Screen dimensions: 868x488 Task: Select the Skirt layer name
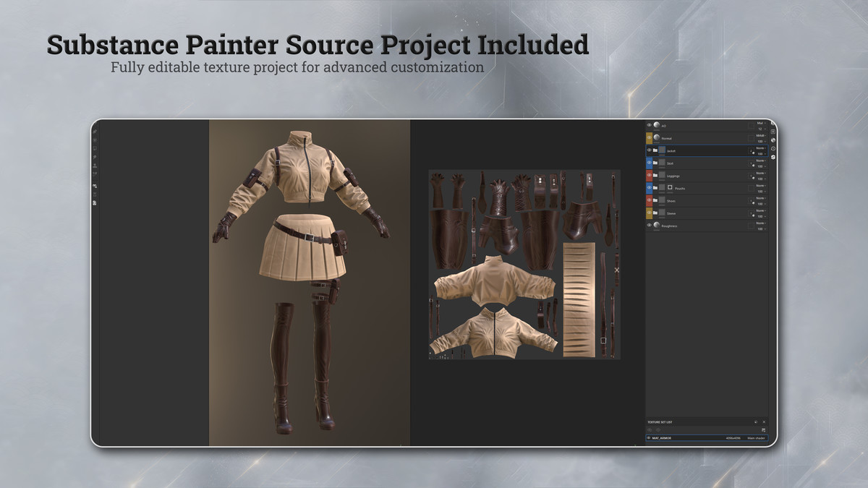pos(671,163)
